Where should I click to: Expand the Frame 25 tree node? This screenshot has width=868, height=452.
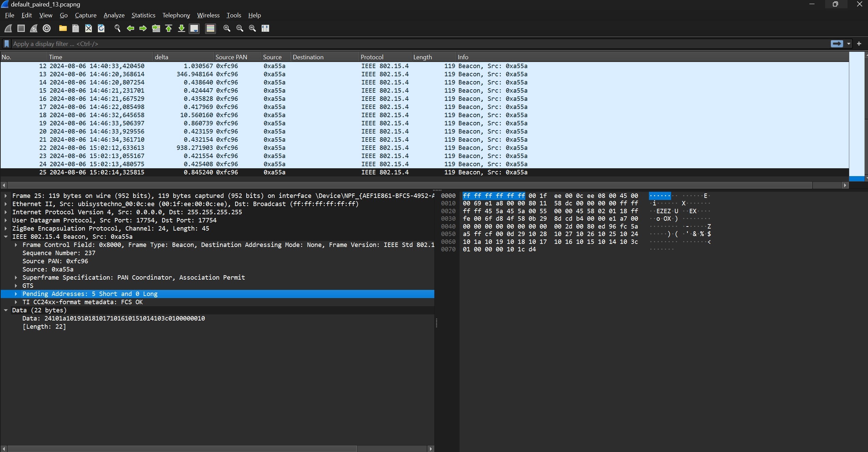coord(6,196)
